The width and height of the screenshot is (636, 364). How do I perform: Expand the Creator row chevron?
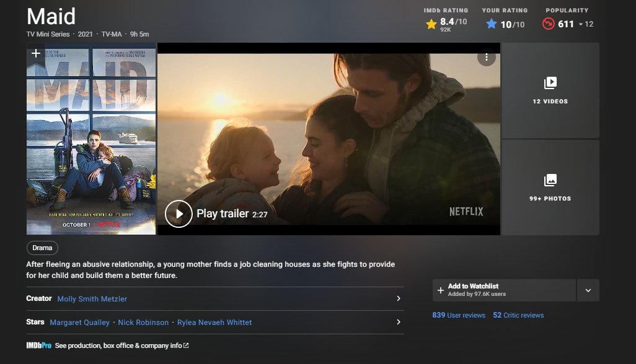[x=399, y=298]
